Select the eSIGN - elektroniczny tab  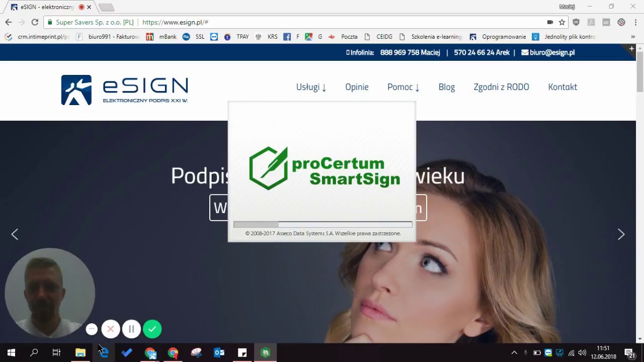tap(48, 7)
